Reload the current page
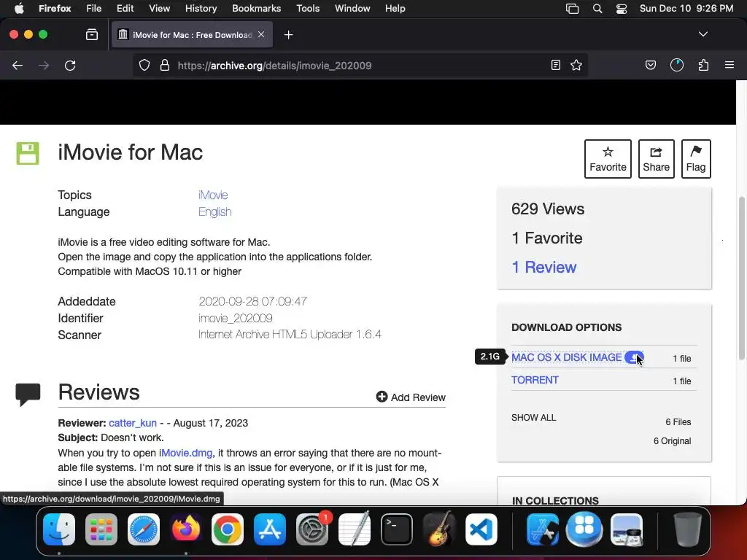 [70, 65]
